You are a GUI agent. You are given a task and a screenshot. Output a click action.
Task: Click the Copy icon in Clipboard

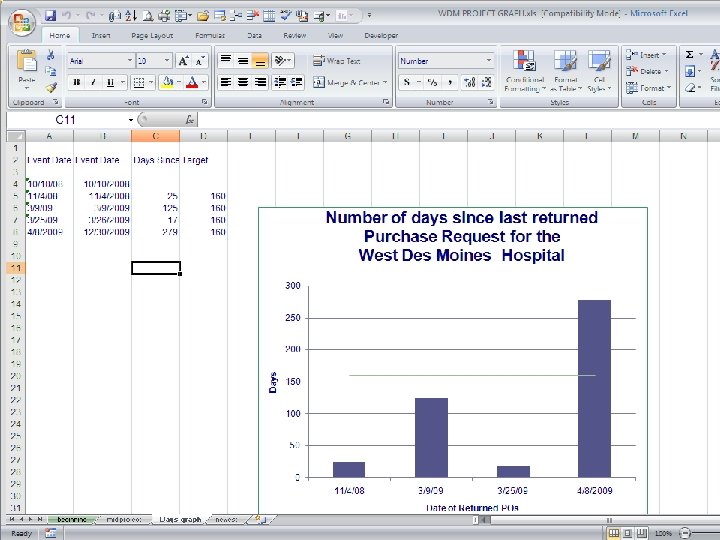[51, 71]
